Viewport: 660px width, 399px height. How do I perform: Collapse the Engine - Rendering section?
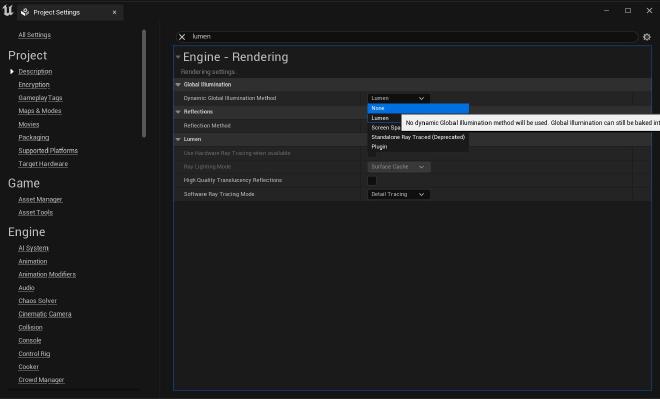click(x=178, y=57)
